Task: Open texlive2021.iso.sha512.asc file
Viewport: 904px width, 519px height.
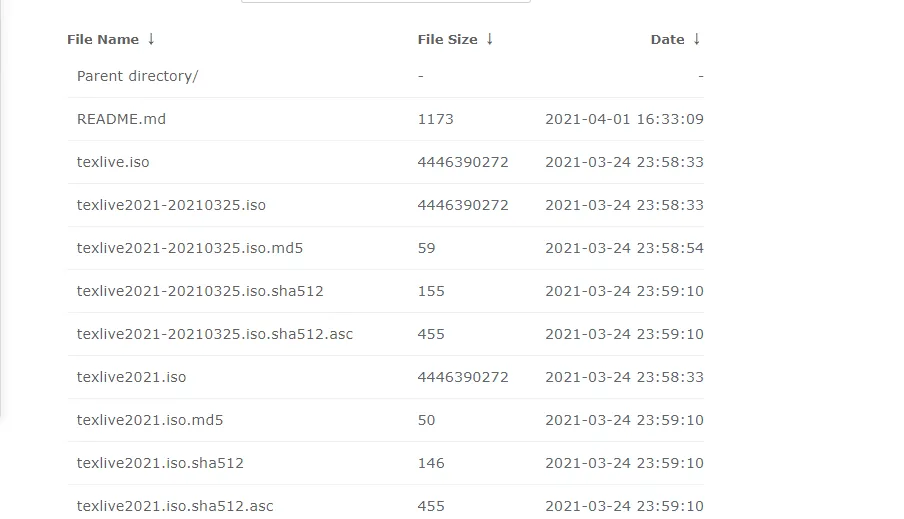Action: [x=175, y=506]
